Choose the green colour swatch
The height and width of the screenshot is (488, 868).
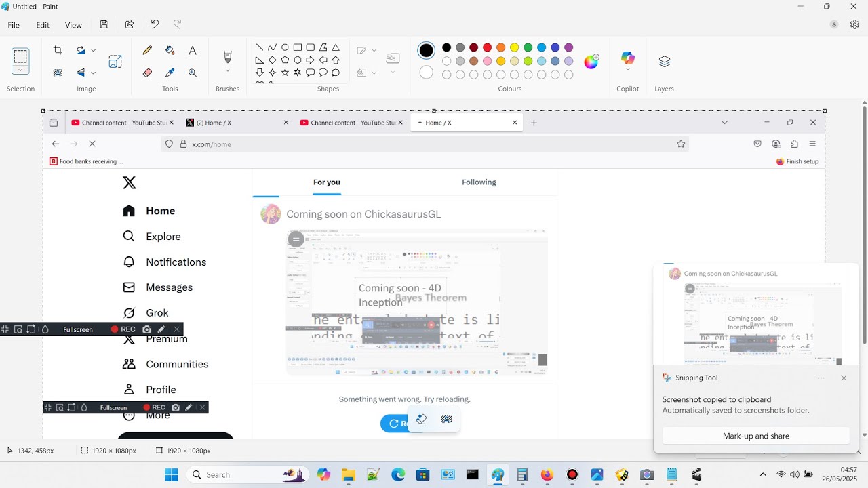coord(528,47)
